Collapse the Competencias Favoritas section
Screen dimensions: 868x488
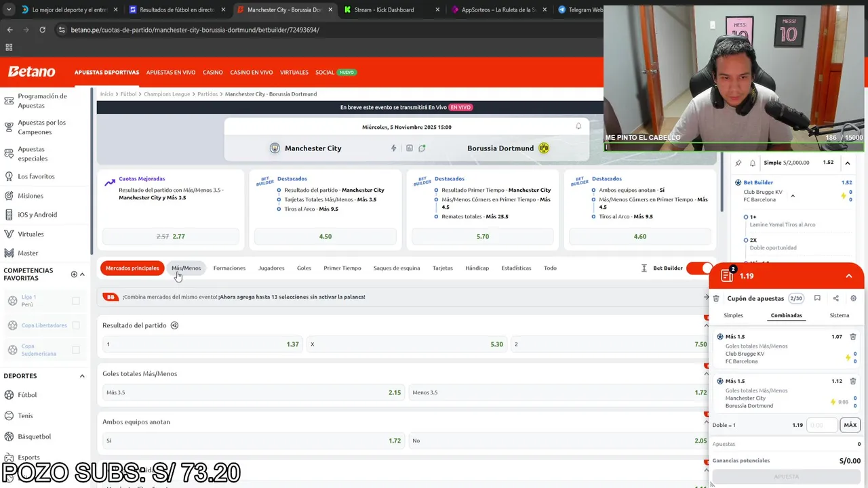(x=82, y=274)
